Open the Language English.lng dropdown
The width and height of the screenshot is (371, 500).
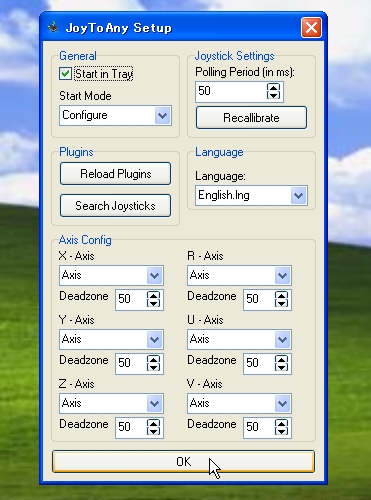tap(251, 195)
